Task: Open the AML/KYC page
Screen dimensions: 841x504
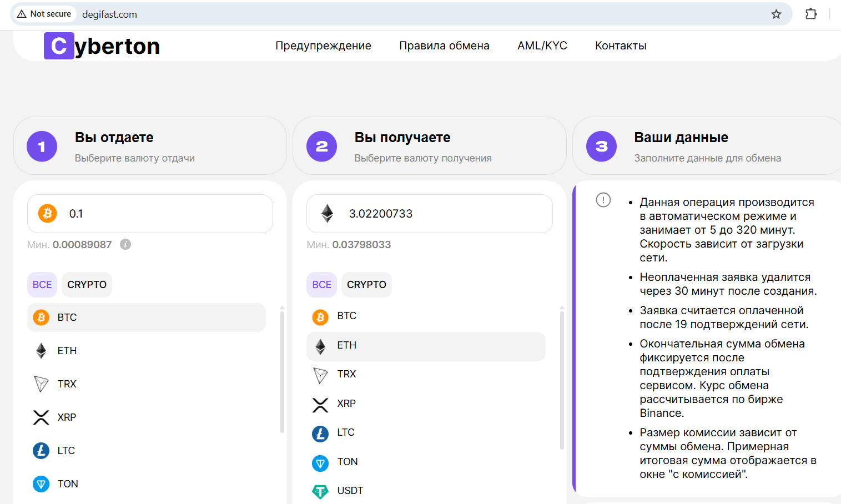Action: point(542,46)
